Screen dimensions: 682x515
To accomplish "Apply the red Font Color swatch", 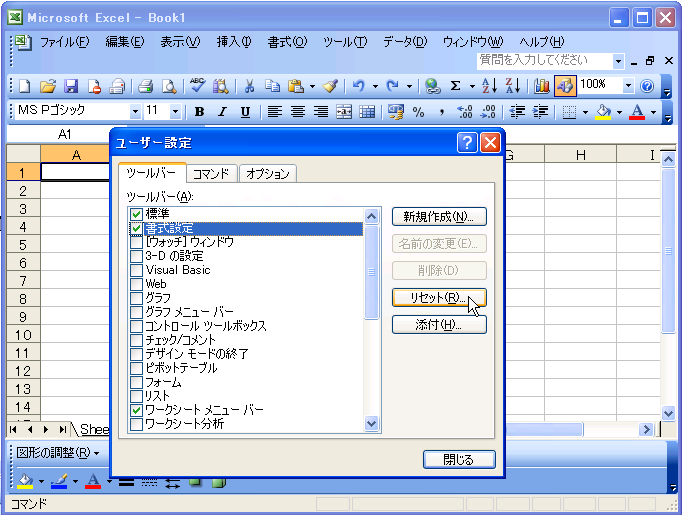I will click(637, 112).
